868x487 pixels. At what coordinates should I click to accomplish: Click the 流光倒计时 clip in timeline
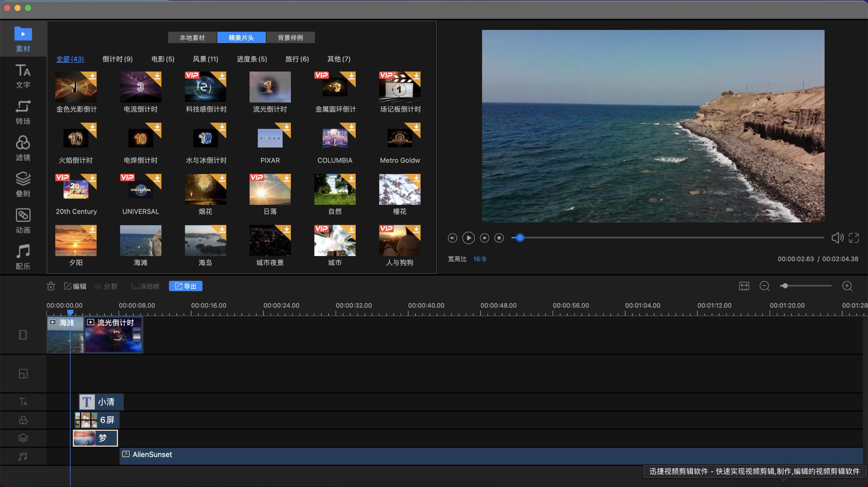(113, 334)
